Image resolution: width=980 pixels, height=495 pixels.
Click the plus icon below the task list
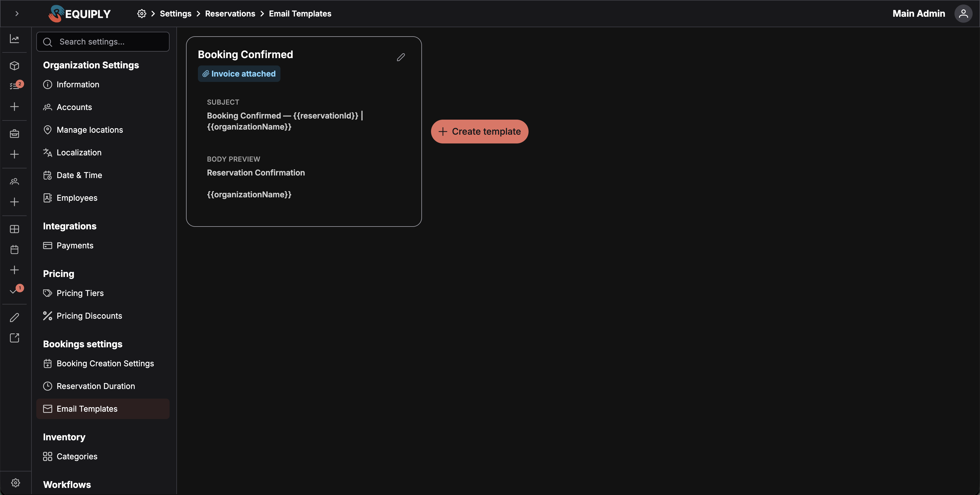tap(14, 107)
